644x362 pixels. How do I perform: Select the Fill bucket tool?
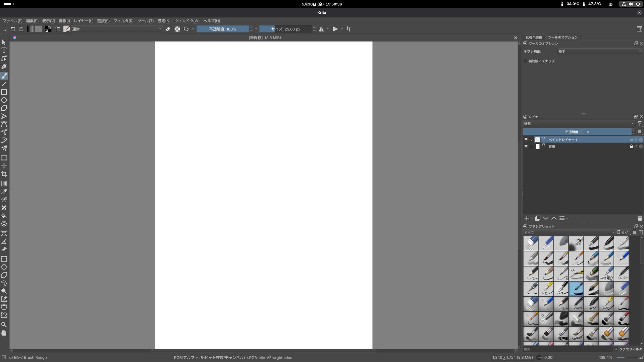pyautogui.click(x=4, y=216)
